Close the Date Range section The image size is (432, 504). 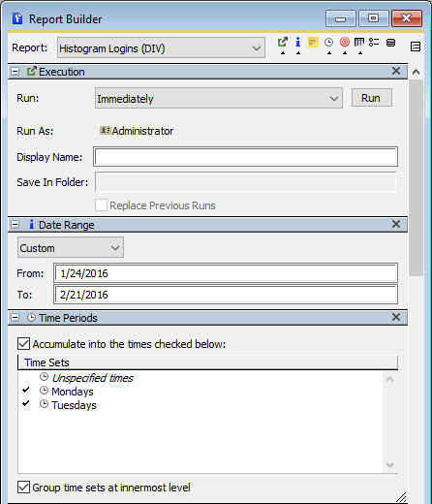(396, 224)
